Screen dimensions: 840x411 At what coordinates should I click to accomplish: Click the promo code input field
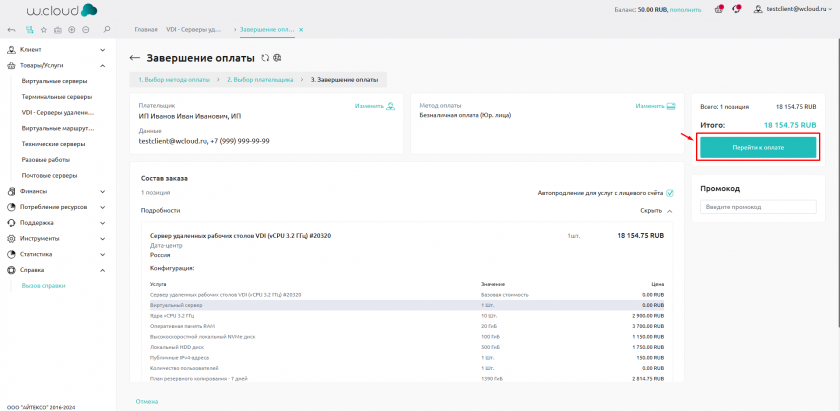pyautogui.click(x=759, y=207)
